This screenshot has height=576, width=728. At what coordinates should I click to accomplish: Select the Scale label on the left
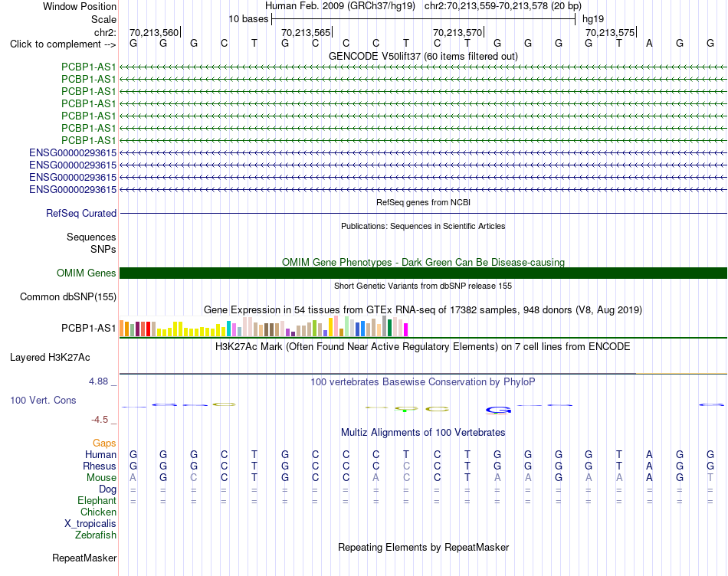(x=103, y=19)
